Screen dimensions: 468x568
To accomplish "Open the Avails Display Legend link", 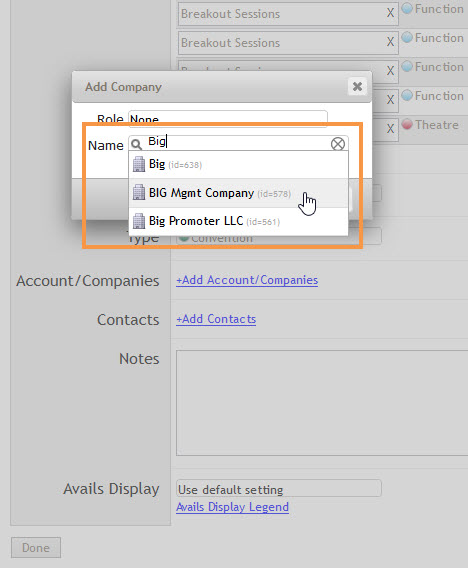I will [x=232, y=507].
